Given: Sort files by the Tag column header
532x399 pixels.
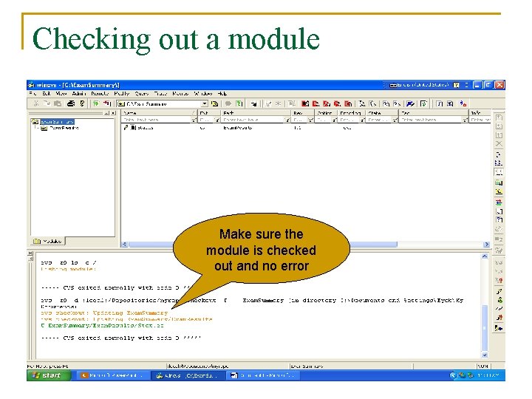Looking at the screenshot, I should 434,112.
